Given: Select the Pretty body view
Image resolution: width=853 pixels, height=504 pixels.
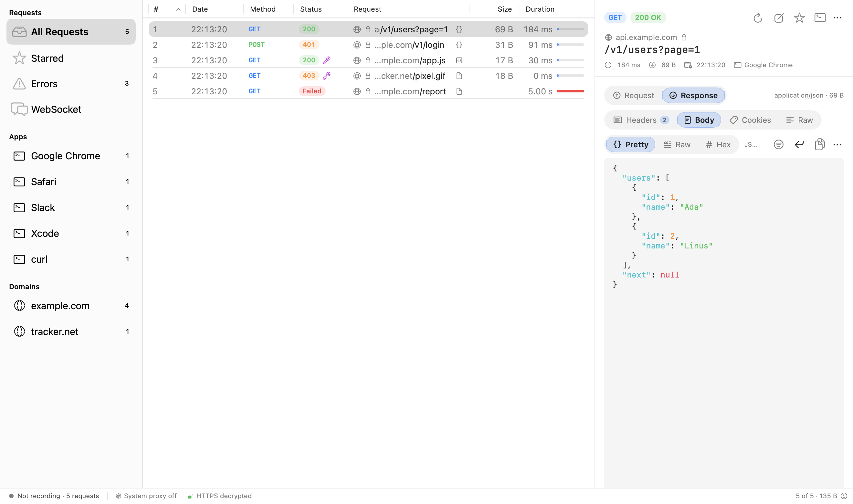Looking at the screenshot, I should (x=631, y=145).
